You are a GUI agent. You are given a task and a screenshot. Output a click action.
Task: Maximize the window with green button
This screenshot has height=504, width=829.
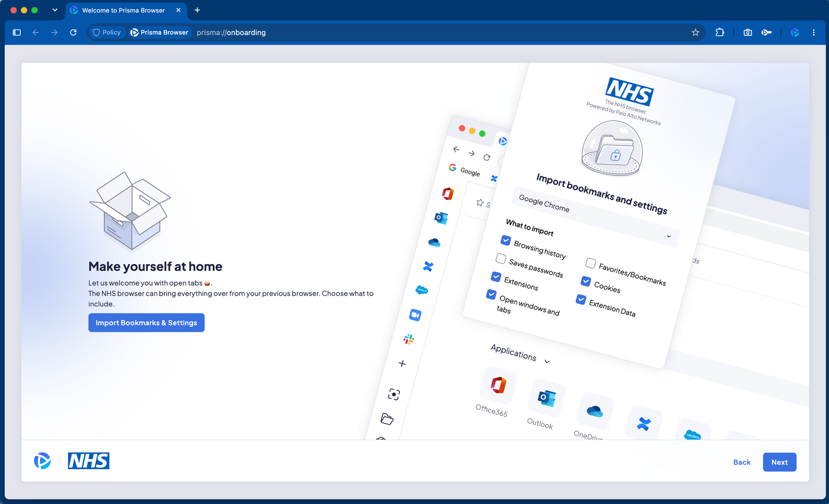pos(35,10)
